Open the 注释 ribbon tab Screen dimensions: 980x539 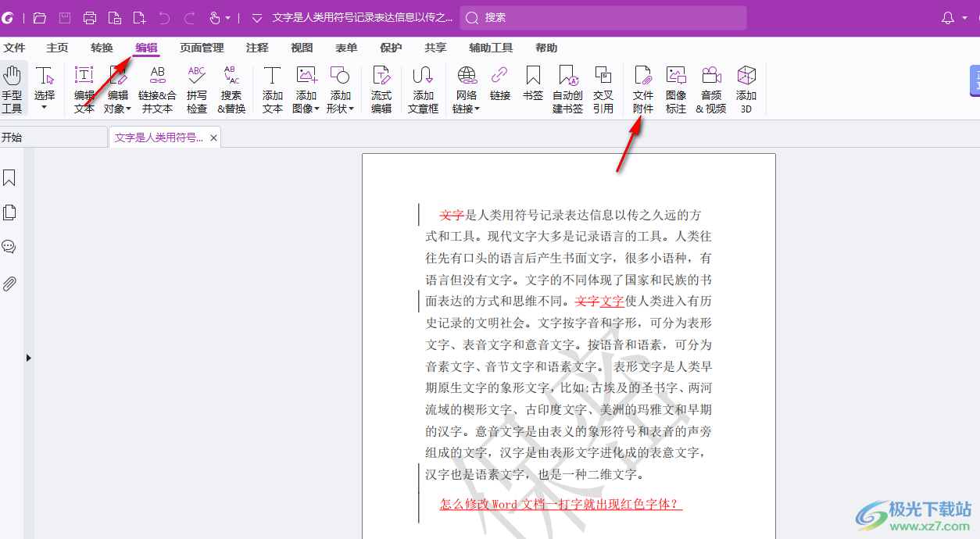tap(257, 48)
